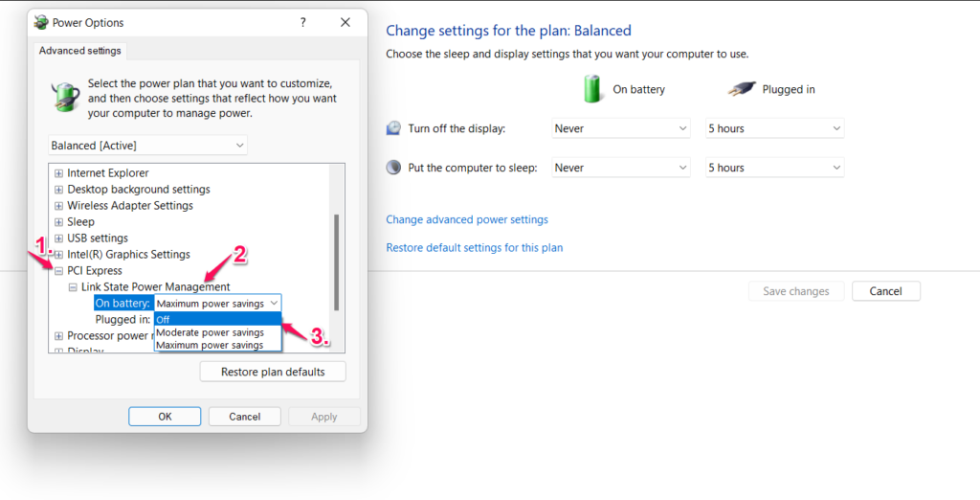980x500 pixels.
Task: Expand the USB settings node
Action: (x=59, y=239)
